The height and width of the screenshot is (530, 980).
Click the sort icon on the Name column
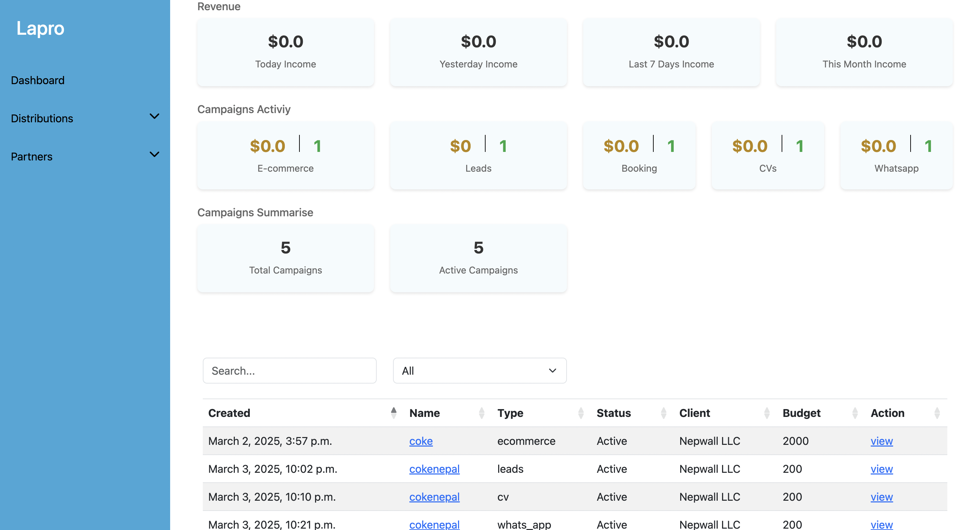(x=481, y=413)
